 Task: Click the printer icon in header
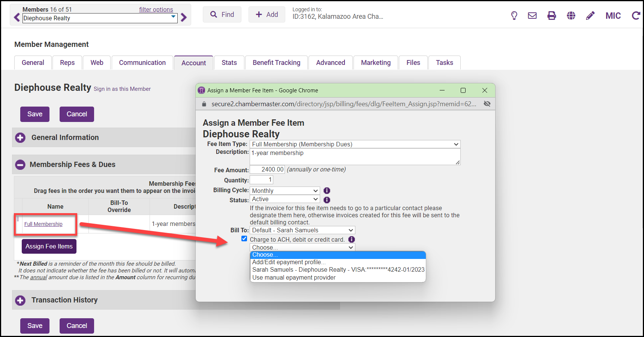551,16
